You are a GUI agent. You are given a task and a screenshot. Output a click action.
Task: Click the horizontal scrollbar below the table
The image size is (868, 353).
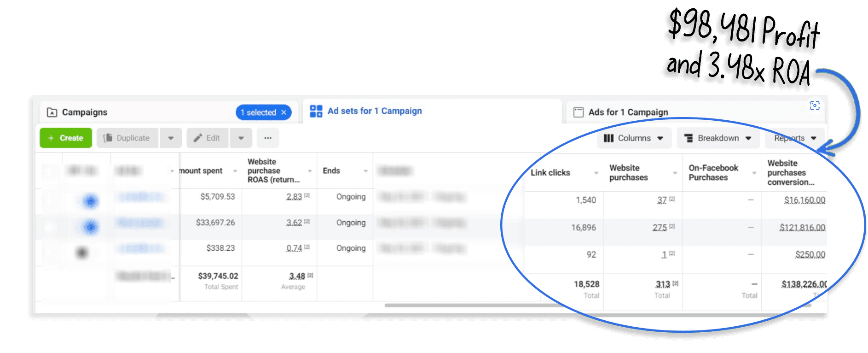(x=506, y=305)
